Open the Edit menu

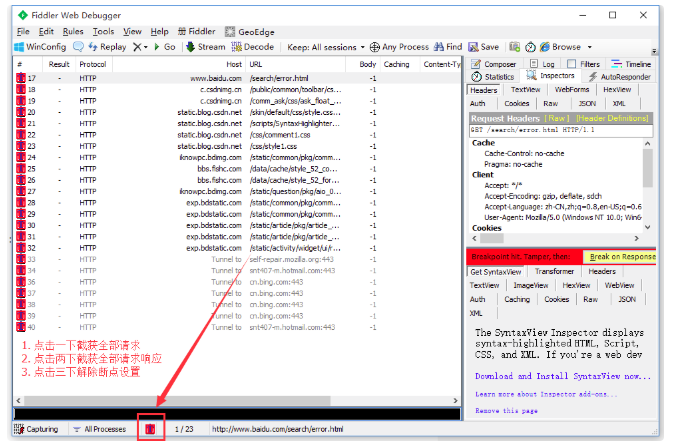46,32
